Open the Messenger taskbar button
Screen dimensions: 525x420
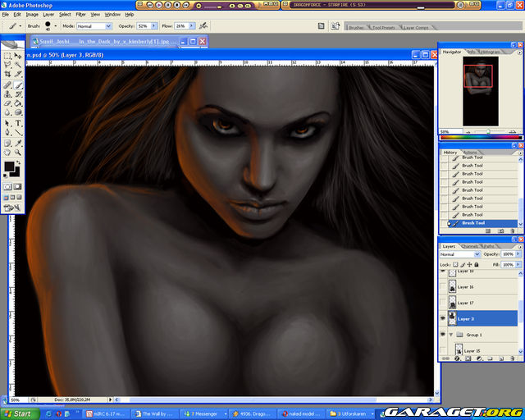click(x=203, y=413)
